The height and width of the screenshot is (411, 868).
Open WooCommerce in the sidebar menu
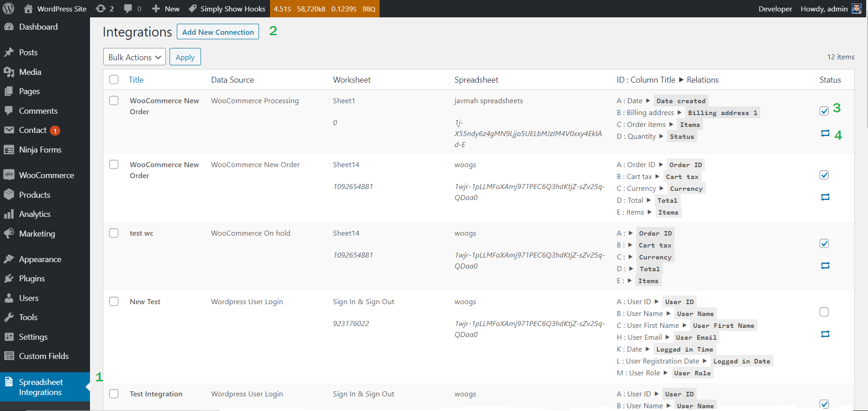point(46,175)
